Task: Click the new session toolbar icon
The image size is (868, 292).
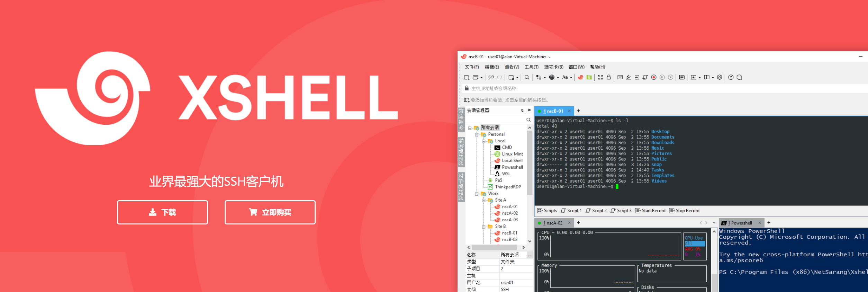Action: click(467, 78)
